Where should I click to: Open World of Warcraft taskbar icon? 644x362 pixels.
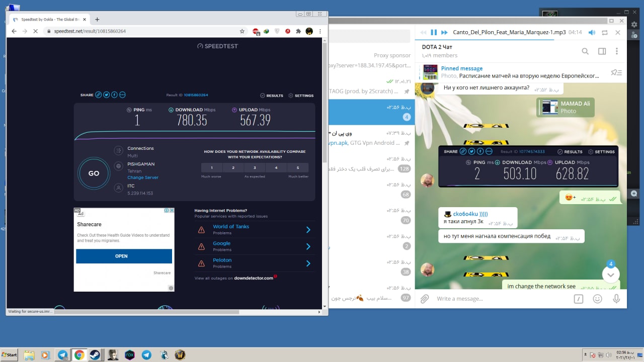[180, 354]
